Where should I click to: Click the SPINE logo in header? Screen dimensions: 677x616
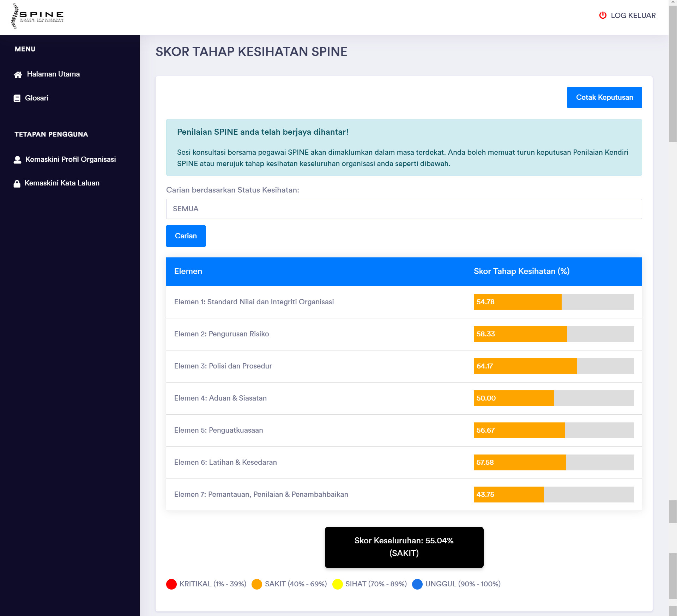37,16
